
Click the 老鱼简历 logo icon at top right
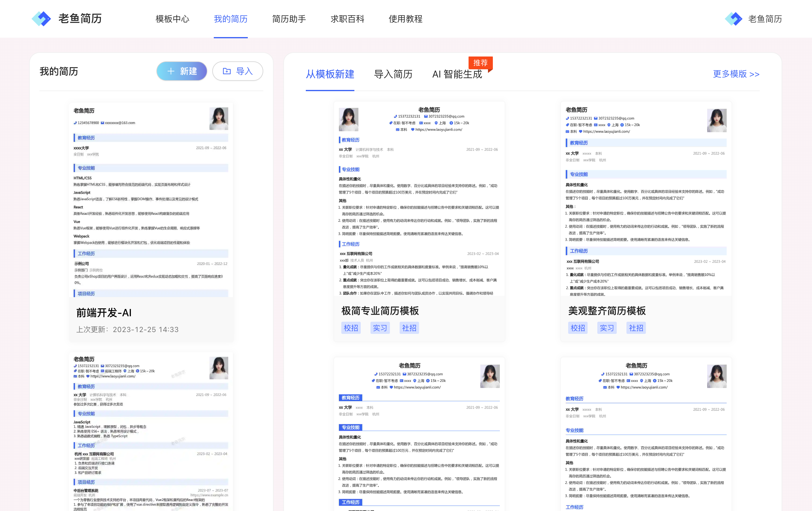pos(733,19)
